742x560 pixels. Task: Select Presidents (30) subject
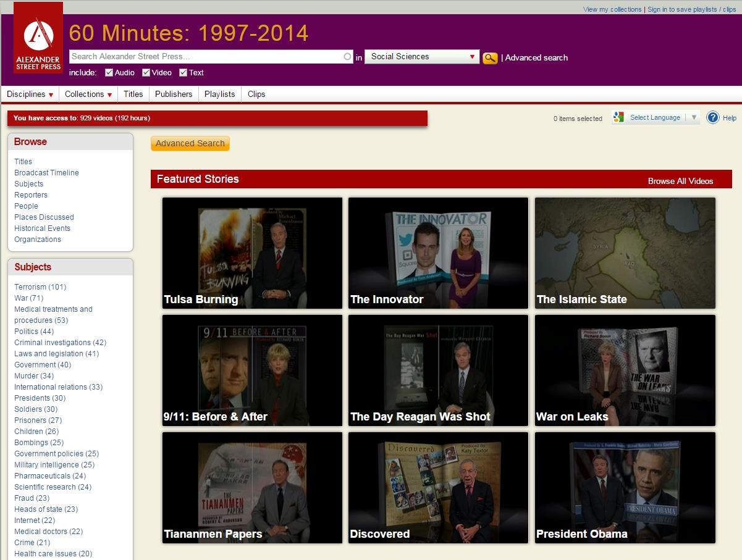pos(40,398)
